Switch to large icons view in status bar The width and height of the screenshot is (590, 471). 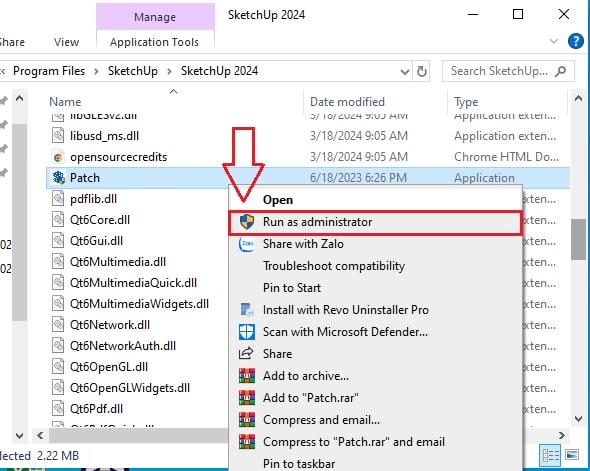pos(572,455)
